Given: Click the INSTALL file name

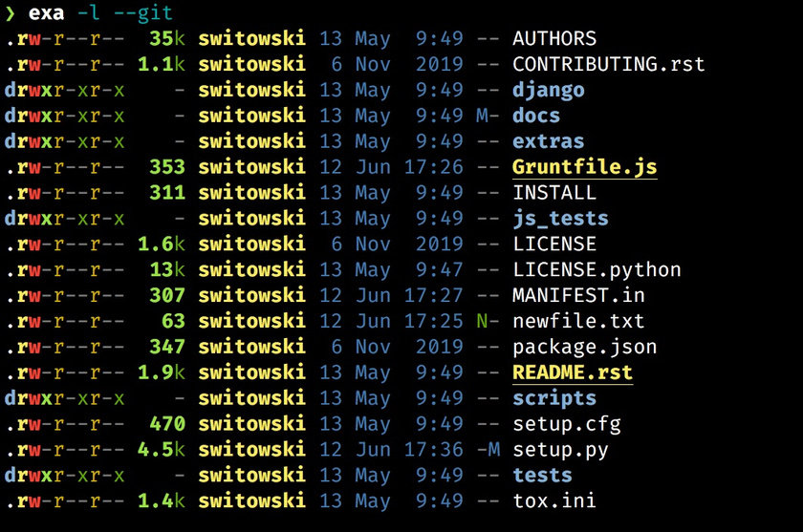Looking at the screenshot, I should 554,193.
